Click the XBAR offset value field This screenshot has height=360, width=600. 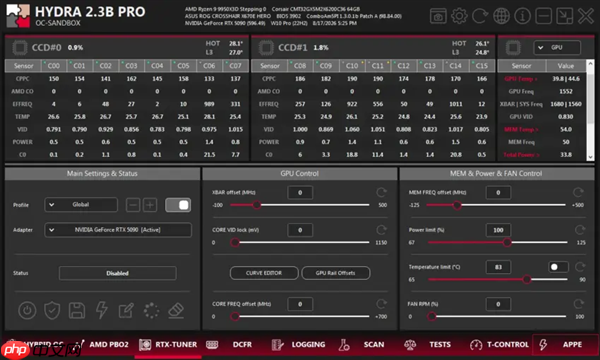(x=300, y=192)
